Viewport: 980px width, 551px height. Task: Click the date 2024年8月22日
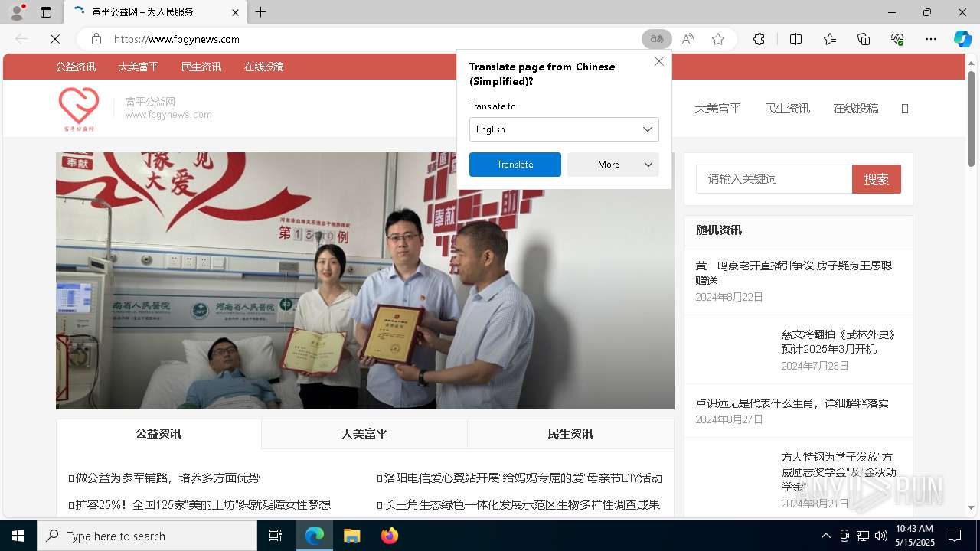tap(729, 297)
